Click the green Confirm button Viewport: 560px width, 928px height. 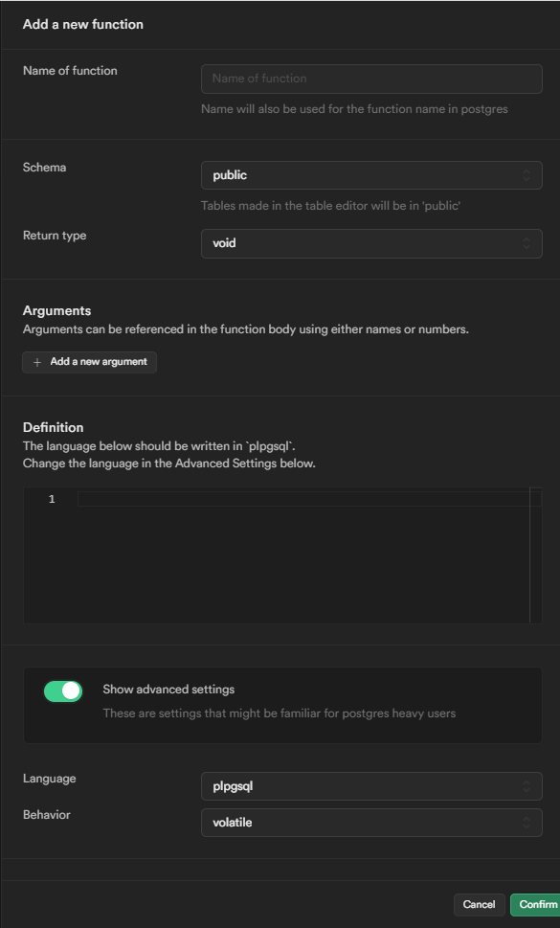tap(536, 904)
